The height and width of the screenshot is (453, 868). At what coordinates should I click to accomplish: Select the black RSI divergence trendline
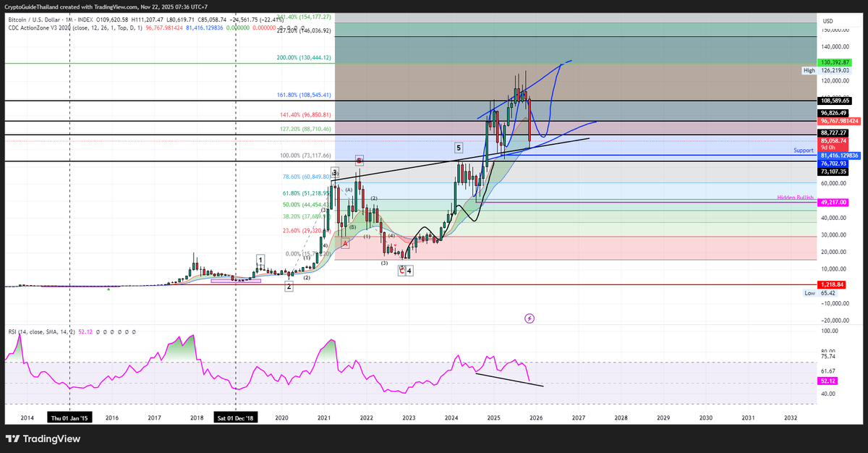tap(509, 380)
